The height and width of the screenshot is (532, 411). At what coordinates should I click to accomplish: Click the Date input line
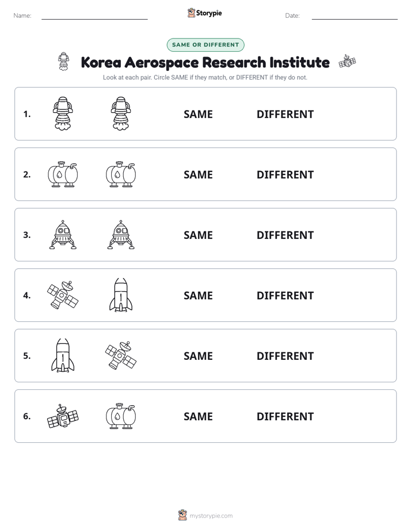[x=355, y=16]
